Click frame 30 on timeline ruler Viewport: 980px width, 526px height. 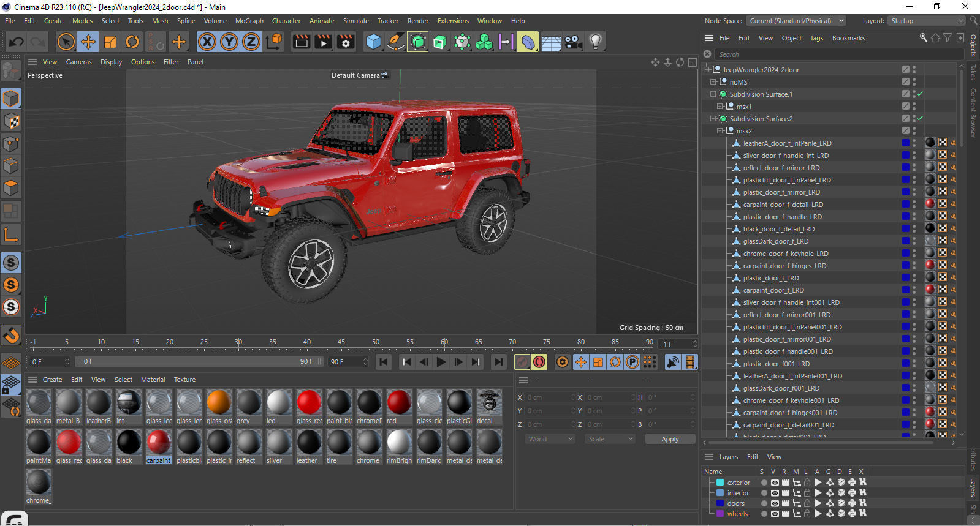[238, 342]
